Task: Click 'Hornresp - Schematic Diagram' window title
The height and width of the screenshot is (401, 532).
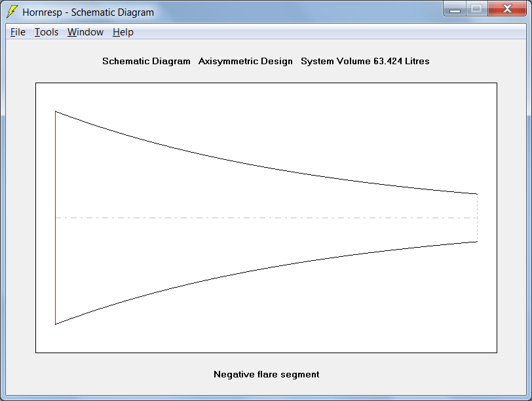Action: (88, 12)
